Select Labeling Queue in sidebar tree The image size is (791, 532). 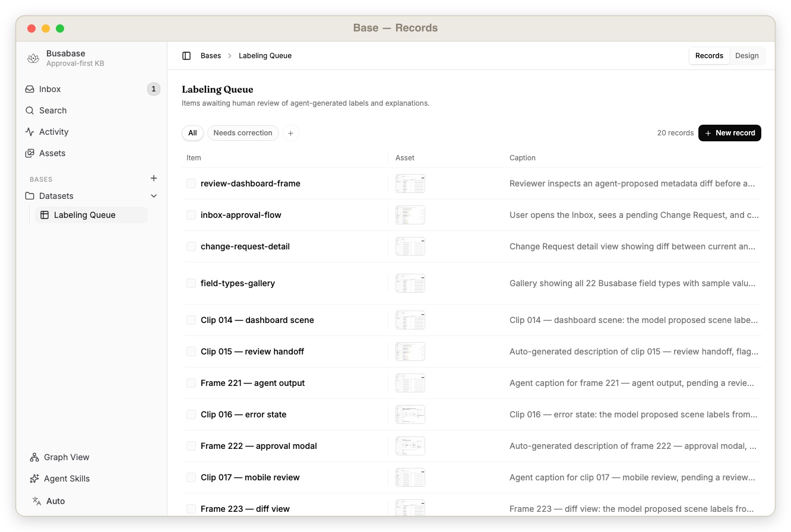(91, 215)
